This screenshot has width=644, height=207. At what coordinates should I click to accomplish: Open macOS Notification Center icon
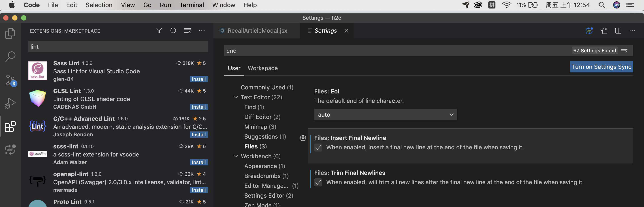point(630,5)
